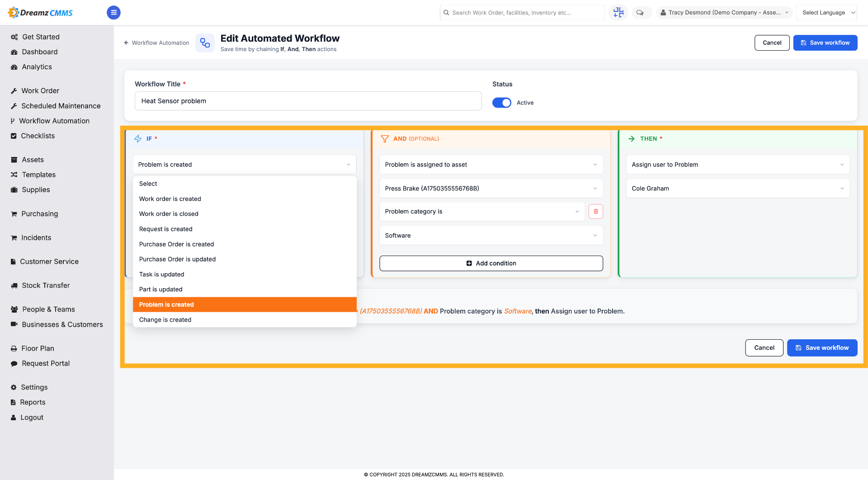Open the Tracy Desmond account dropdown
This screenshot has height=480, width=868.
tap(724, 13)
